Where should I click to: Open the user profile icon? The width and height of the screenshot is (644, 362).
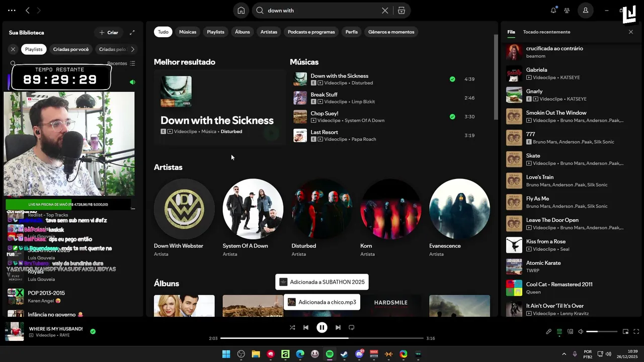pos(586,10)
